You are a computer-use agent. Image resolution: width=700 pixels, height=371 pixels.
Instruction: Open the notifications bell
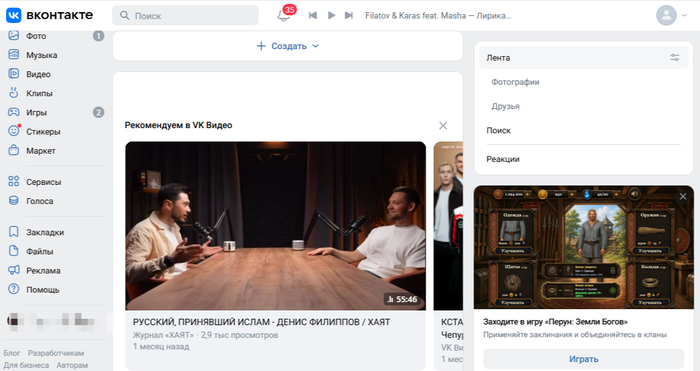(283, 16)
